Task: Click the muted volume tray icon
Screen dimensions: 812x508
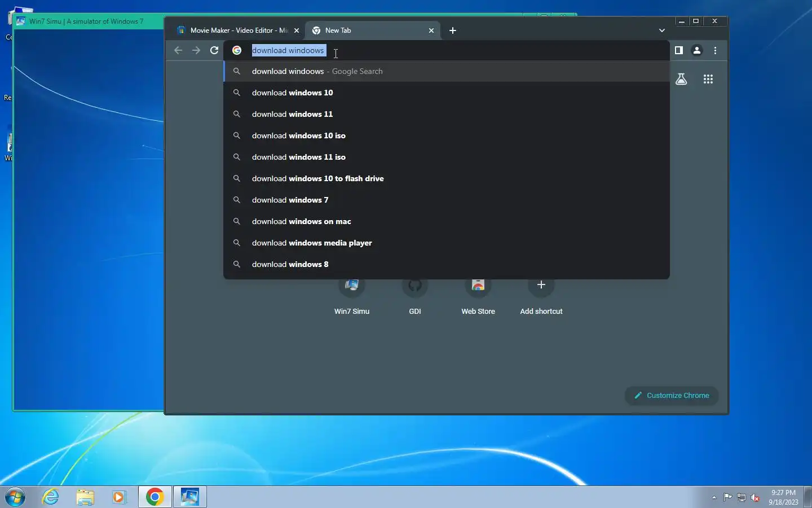Action: coord(756,498)
